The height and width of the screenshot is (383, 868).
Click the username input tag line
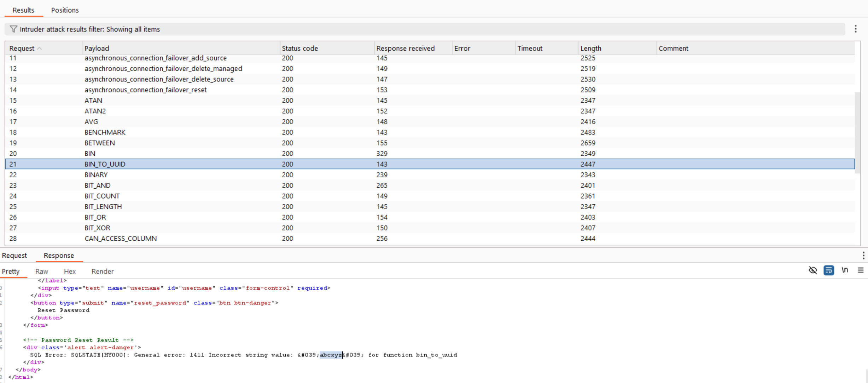pos(184,288)
